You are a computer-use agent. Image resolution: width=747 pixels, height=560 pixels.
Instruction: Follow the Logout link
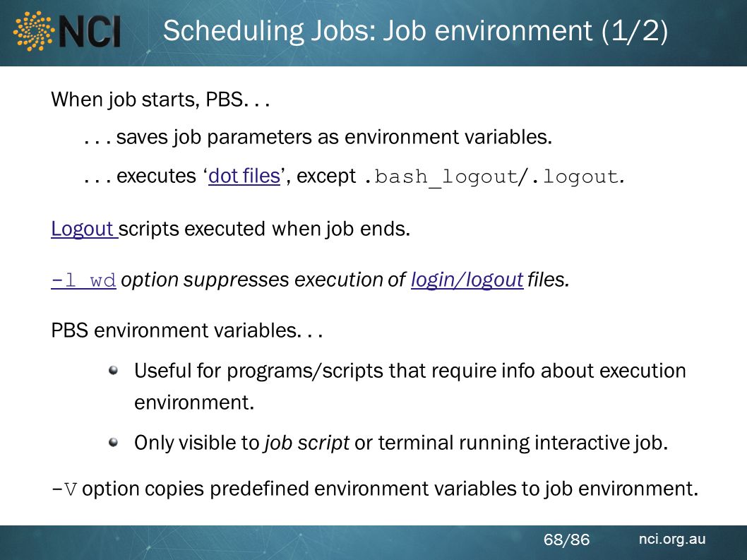84,229
